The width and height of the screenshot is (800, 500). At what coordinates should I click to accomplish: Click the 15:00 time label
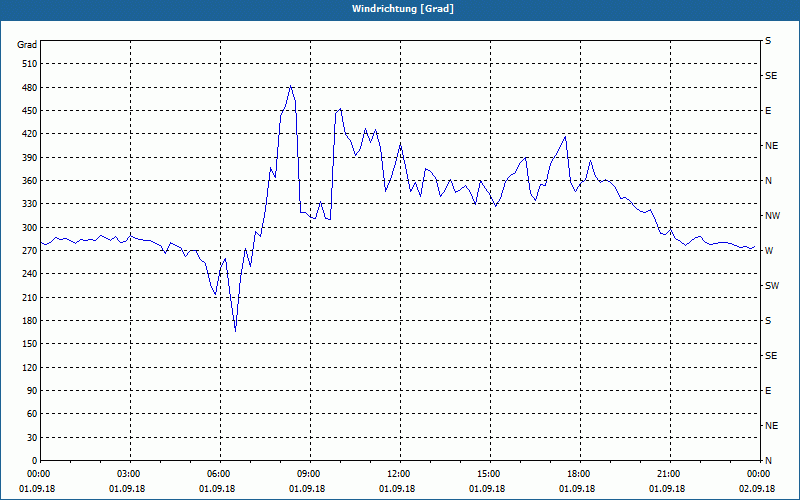pyautogui.click(x=490, y=474)
